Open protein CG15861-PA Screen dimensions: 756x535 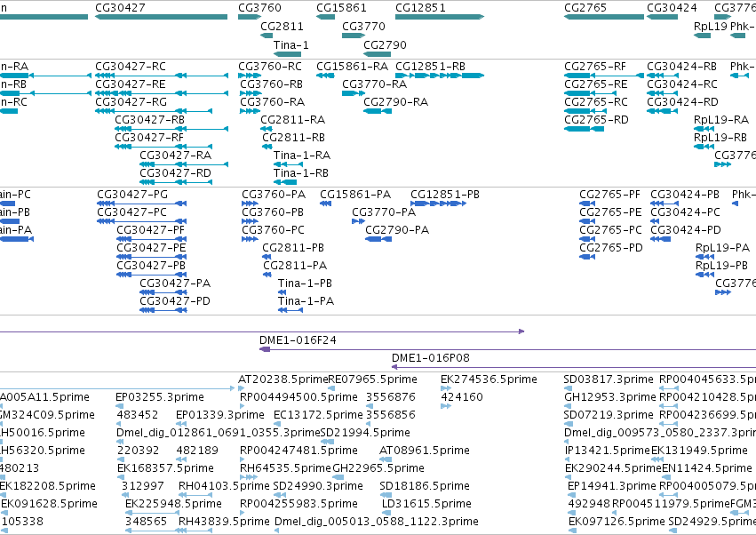(x=325, y=204)
